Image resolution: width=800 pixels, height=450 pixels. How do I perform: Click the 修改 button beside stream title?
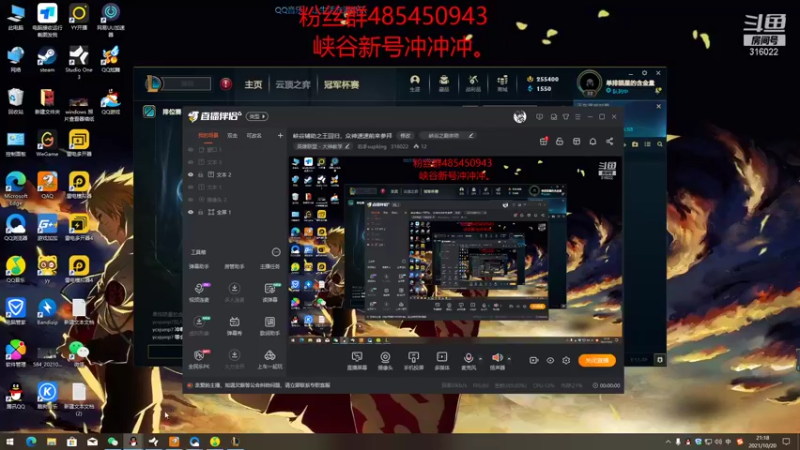pos(405,136)
